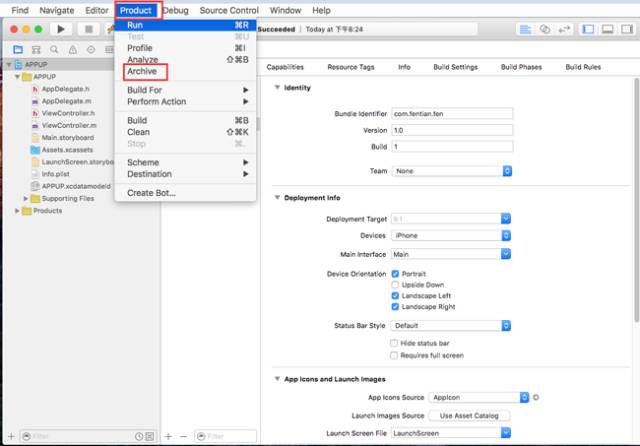Open the Issue navigator warning icon
This screenshot has width=640, height=446.
(73, 50)
